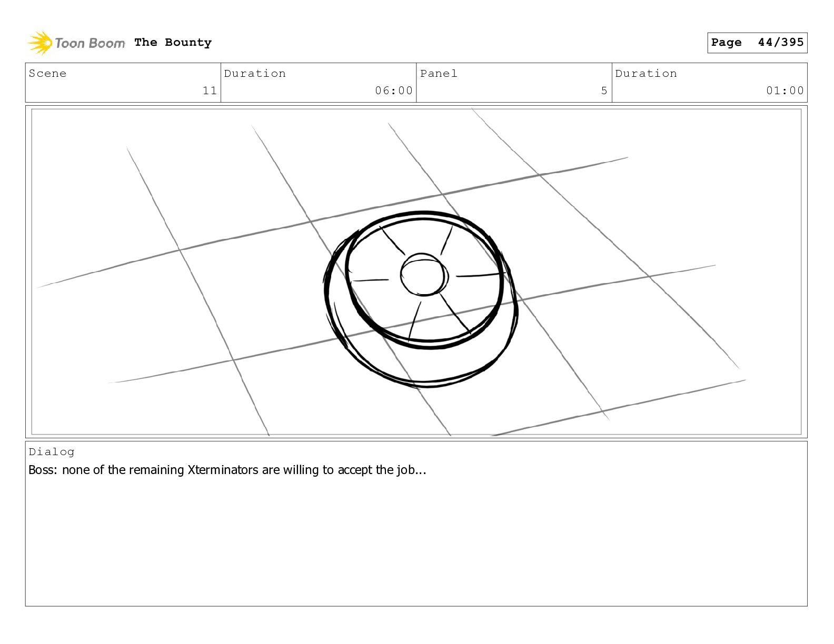This screenshot has width=834, height=644.
Task: Click the 'Scene' header label
Action: point(47,74)
